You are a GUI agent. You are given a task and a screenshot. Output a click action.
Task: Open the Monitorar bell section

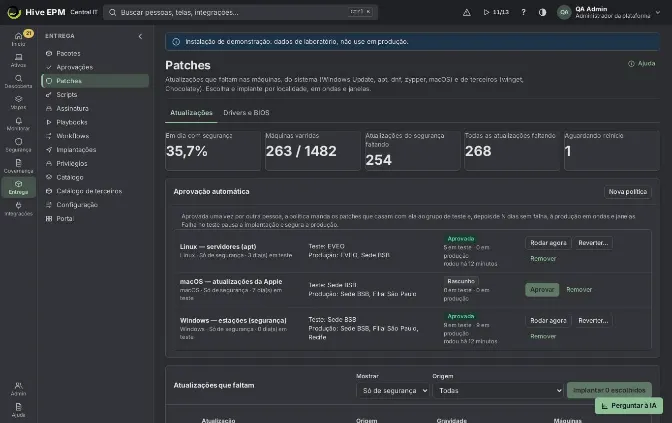pyautogui.click(x=18, y=123)
